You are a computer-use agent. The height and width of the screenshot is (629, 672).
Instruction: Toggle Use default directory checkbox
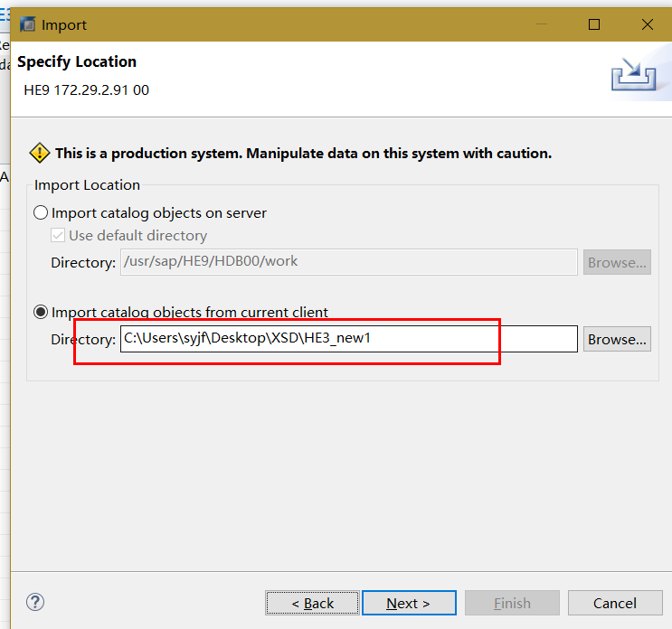58,235
